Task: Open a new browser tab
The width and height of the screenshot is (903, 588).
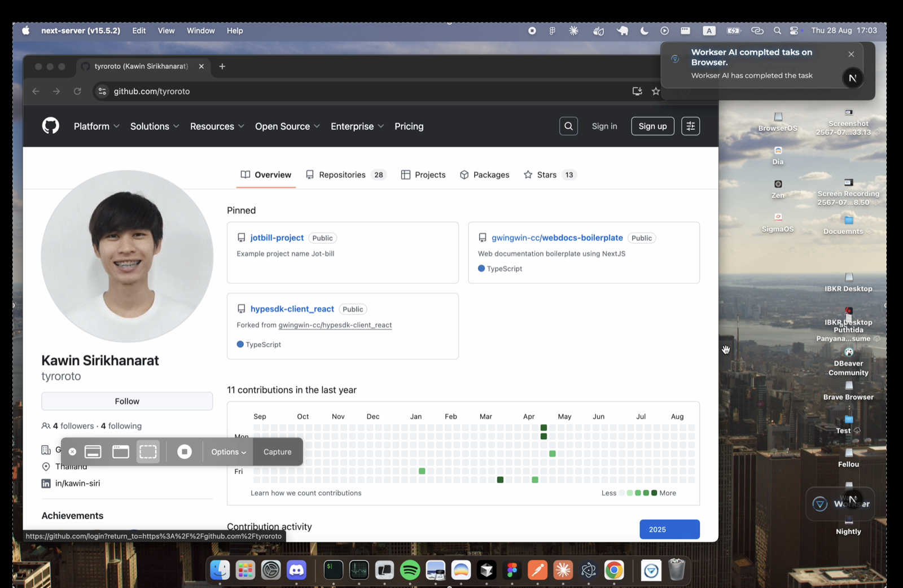Action: [x=222, y=66]
